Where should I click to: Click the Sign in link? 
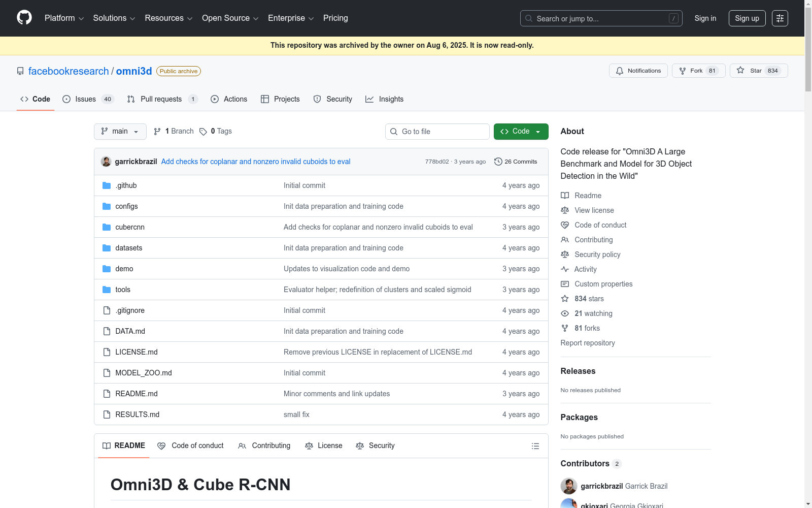705,18
